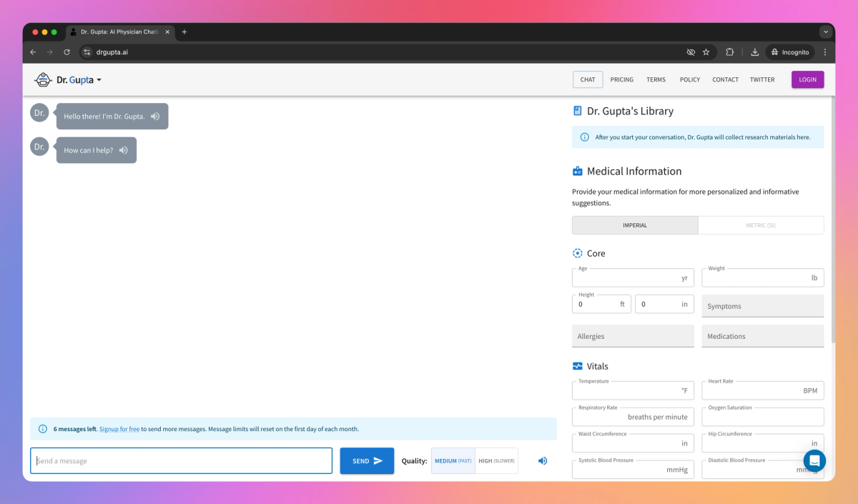Play audio for "How can I help?" message
Viewport: 858px width, 504px height.
[x=124, y=150]
